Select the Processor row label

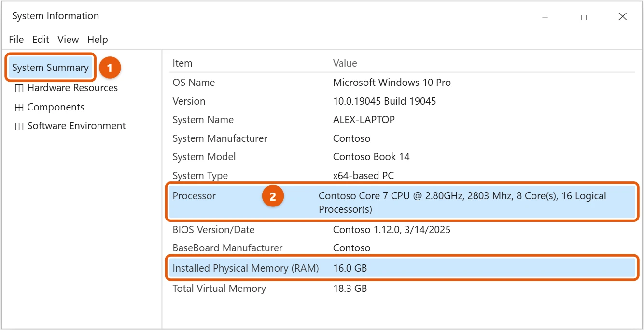pos(194,196)
